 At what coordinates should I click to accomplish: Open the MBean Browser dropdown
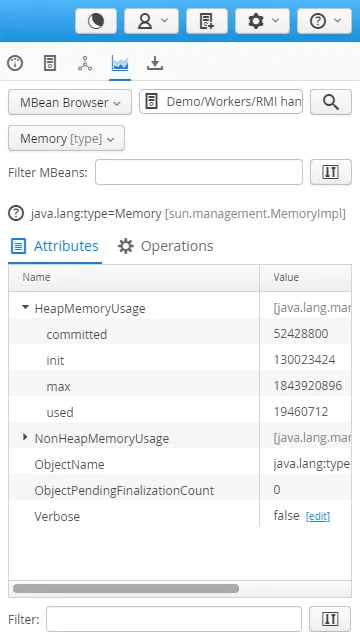70,102
